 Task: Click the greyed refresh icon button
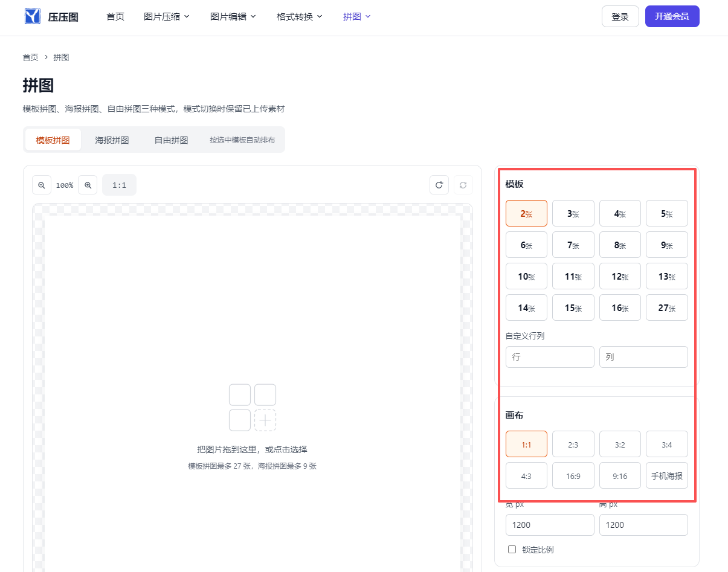click(463, 185)
